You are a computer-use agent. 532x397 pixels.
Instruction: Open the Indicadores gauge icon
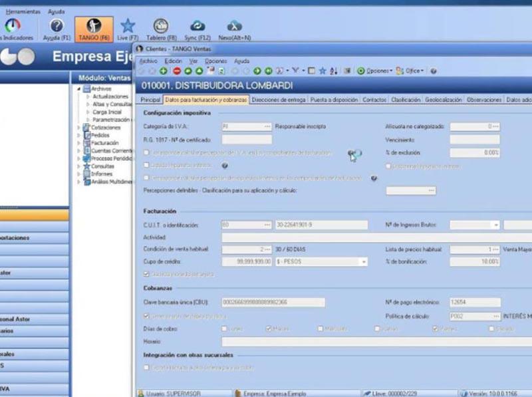click(13, 26)
